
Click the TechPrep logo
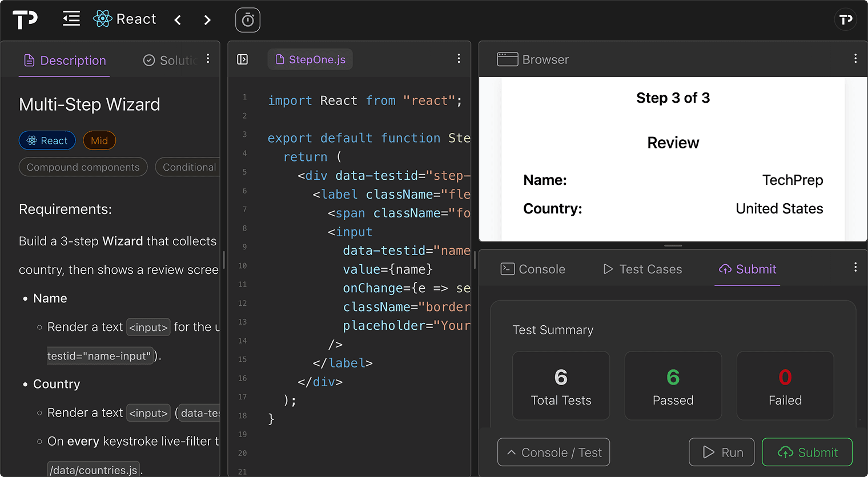pos(23,19)
